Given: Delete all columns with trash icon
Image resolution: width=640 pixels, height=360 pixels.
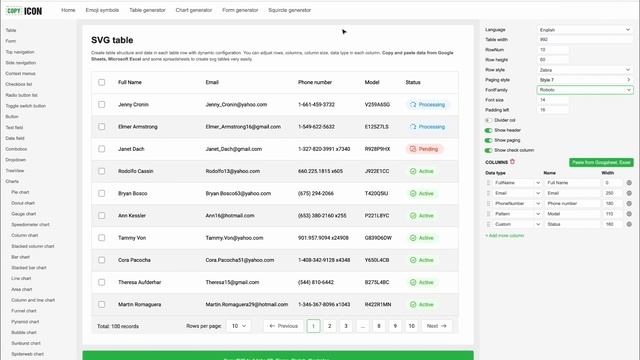Looking at the screenshot, I should pyautogui.click(x=512, y=162).
